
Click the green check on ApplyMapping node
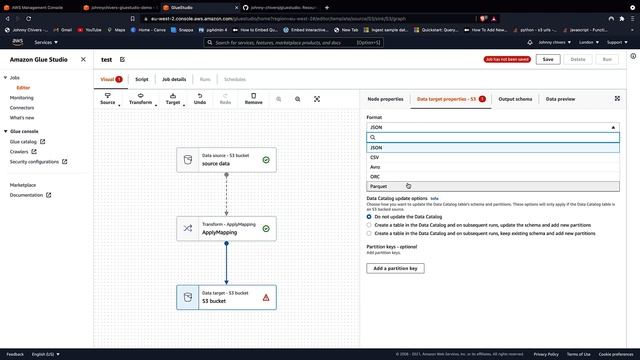pos(266,229)
